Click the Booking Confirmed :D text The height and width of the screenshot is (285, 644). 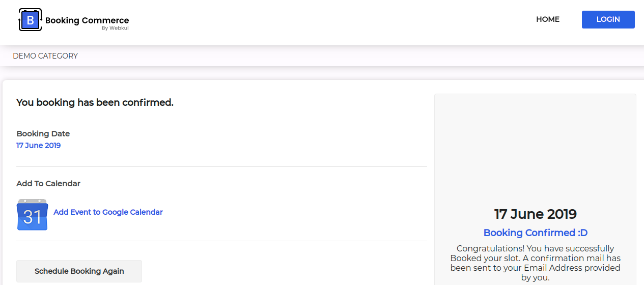coord(535,233)
